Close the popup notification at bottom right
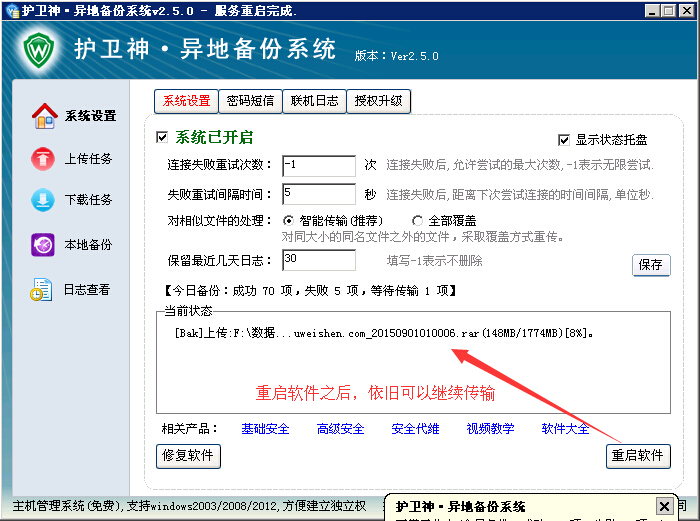This screenshot has width=700, height=521. tap(664, 506)
